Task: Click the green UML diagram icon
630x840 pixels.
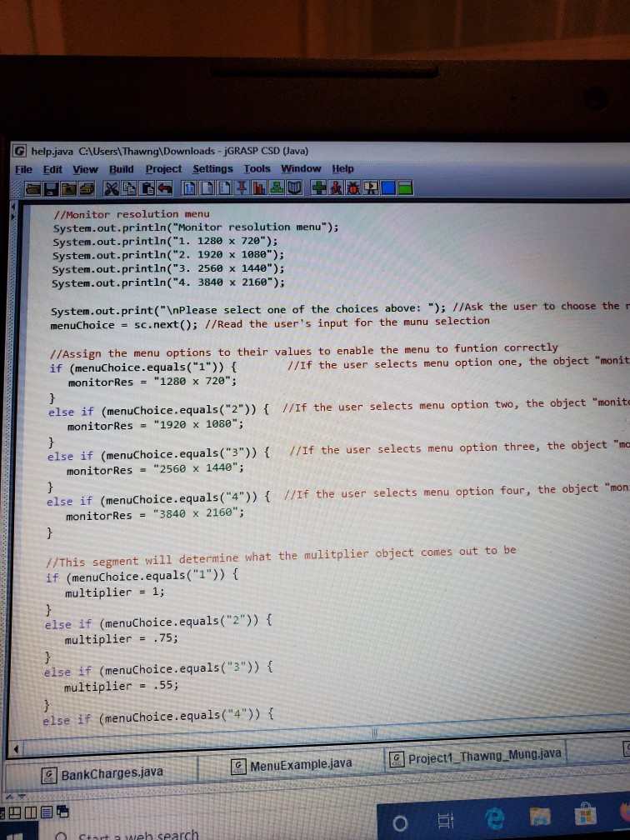Action: click(277, 188)
